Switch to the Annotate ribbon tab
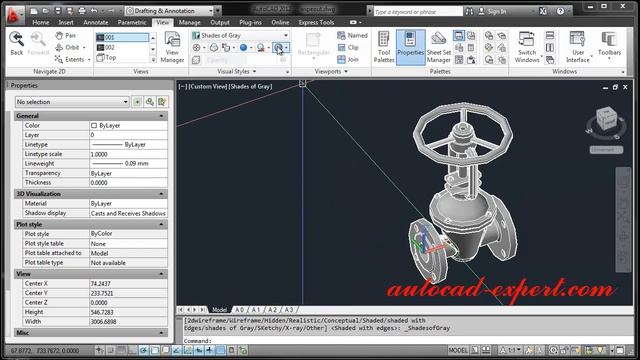 [96, 22]
